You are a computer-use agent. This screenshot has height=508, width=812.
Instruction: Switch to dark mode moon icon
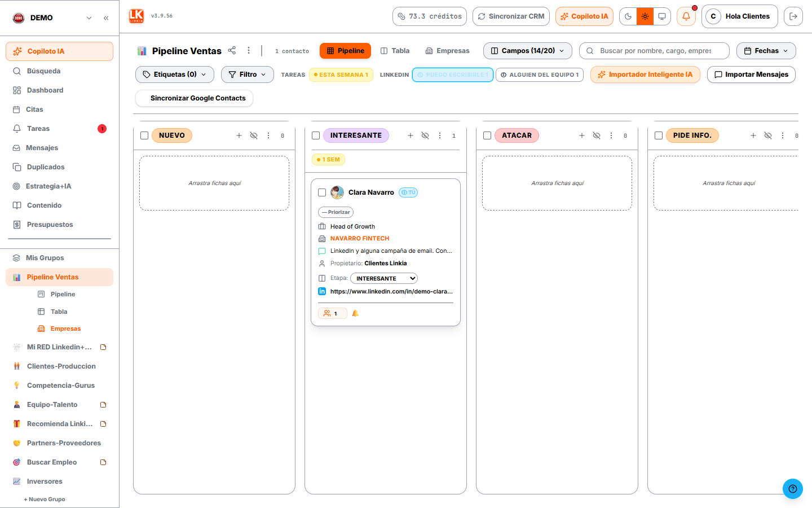coord(628,16)
